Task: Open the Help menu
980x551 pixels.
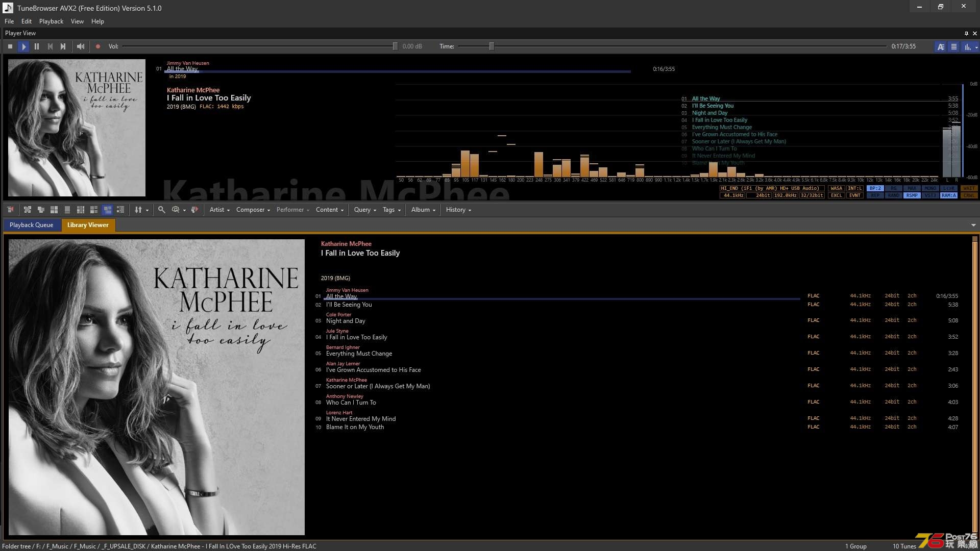Action: tap(97, 21)
